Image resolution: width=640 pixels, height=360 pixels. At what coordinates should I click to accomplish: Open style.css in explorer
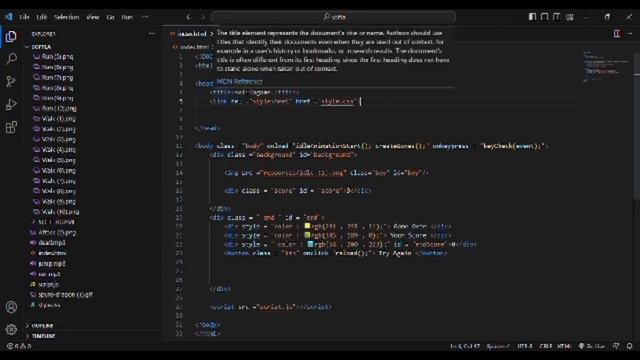tap(49, 305)
